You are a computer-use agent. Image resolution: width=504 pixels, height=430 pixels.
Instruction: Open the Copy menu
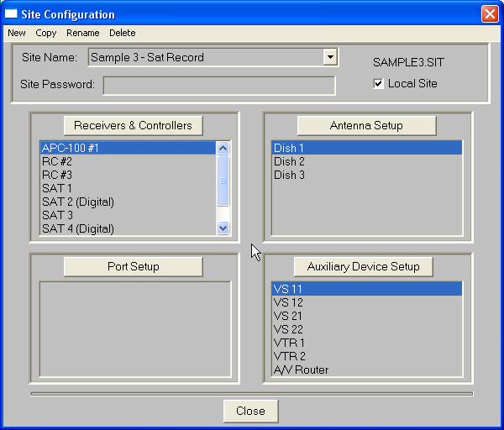[x=46, y=33]
